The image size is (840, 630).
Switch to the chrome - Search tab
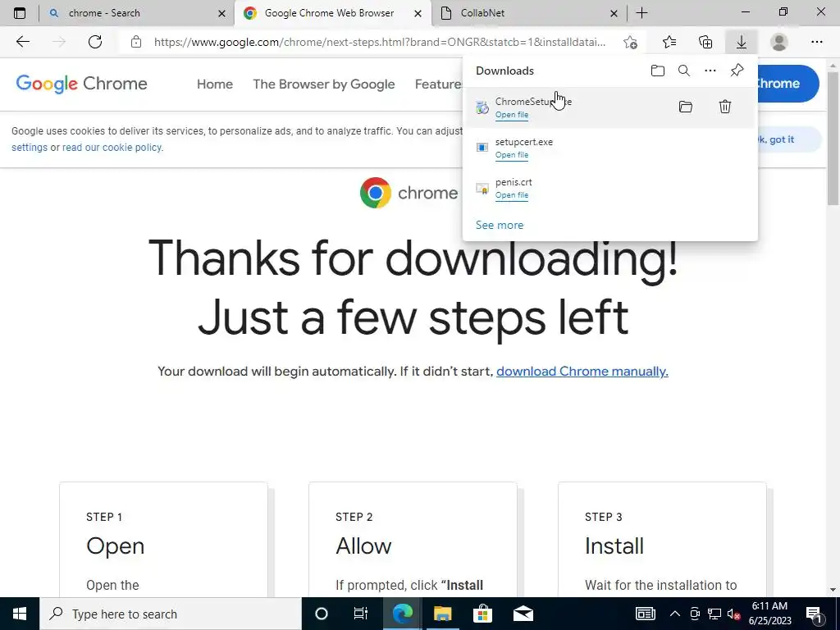[x=135, y=13]
